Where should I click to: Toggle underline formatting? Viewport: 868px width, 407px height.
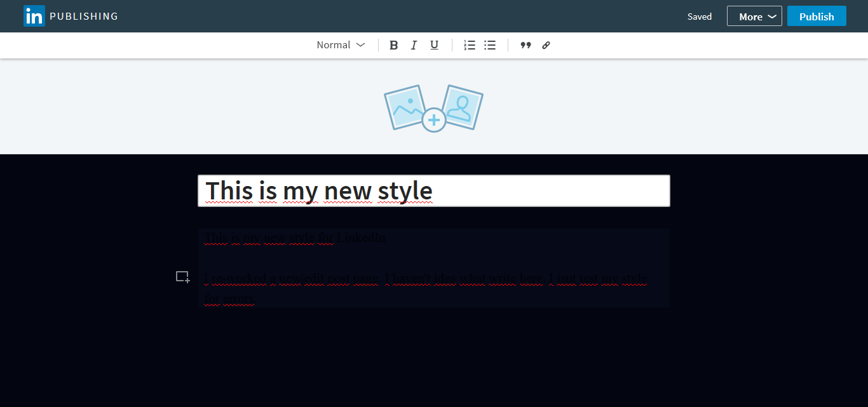[x=434, y=45]
